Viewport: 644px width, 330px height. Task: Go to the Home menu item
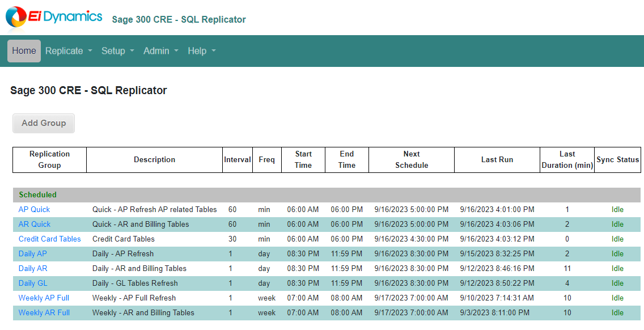tap(24, 51)
